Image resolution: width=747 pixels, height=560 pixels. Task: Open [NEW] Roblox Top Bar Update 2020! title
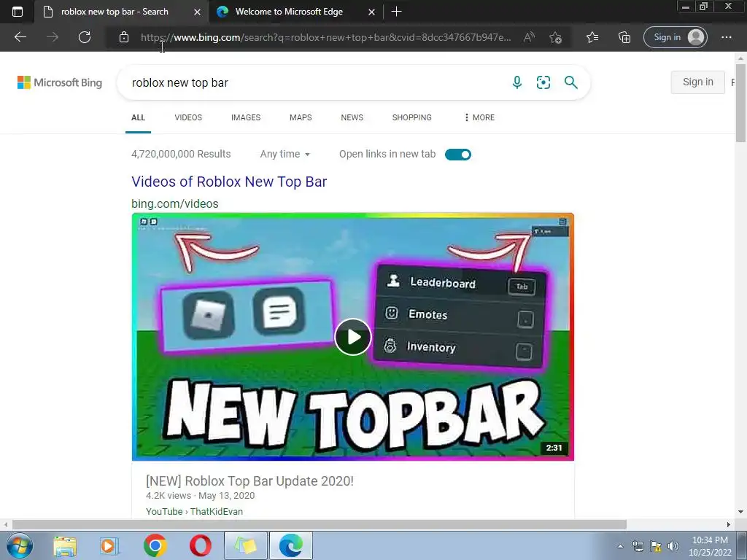(249, 481)
